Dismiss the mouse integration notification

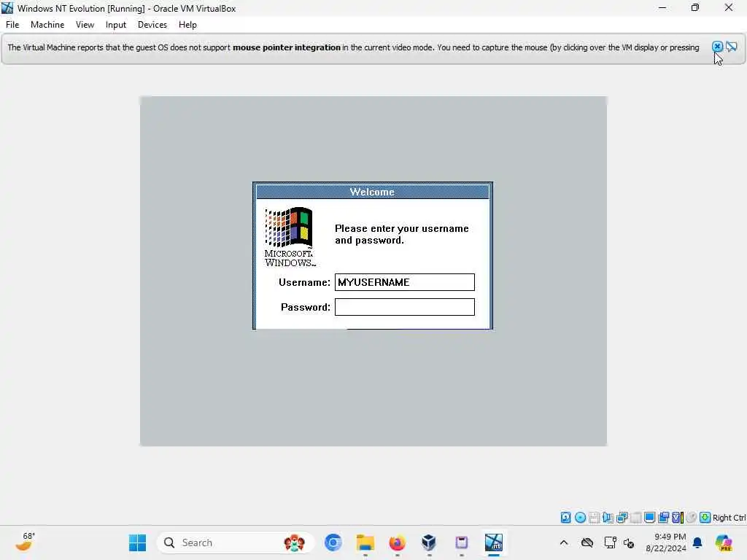pyautogui.click(x=717, y=47)
